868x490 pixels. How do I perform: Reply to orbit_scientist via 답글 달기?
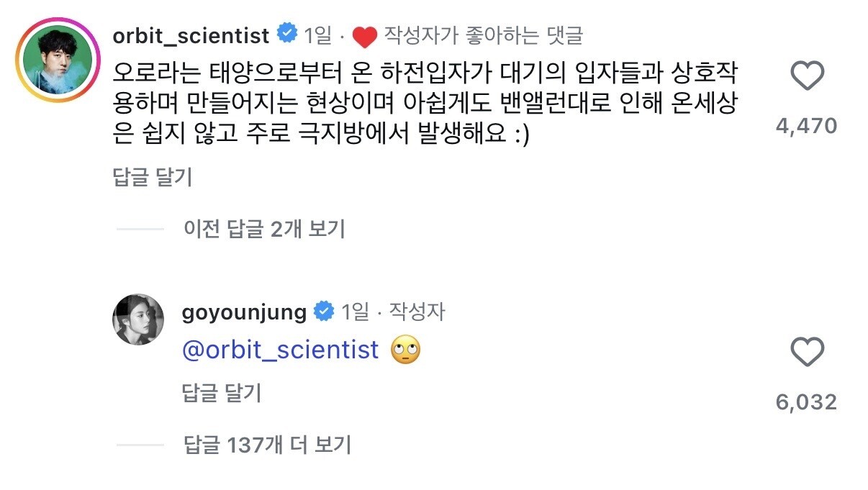153,177
